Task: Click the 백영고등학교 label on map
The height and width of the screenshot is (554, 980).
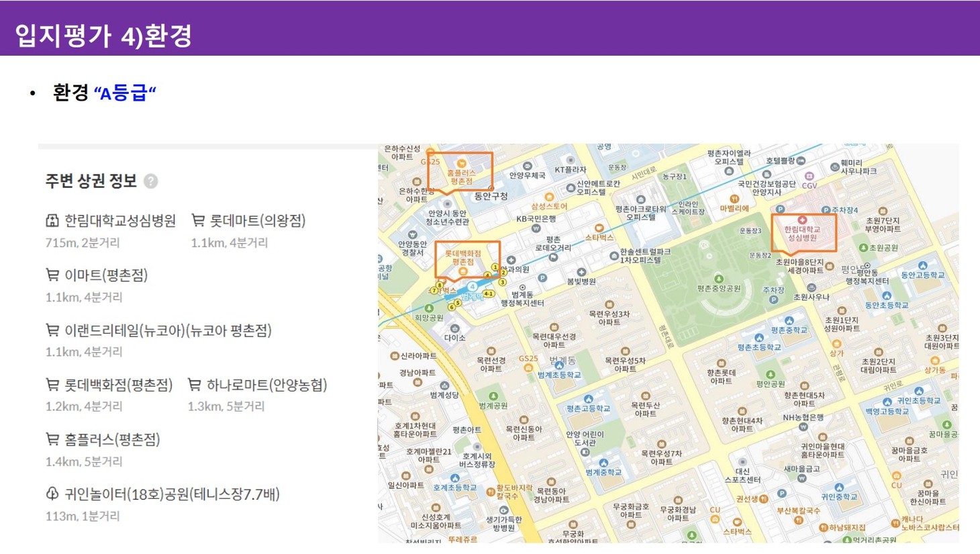Action: click(x=886, y=411)
